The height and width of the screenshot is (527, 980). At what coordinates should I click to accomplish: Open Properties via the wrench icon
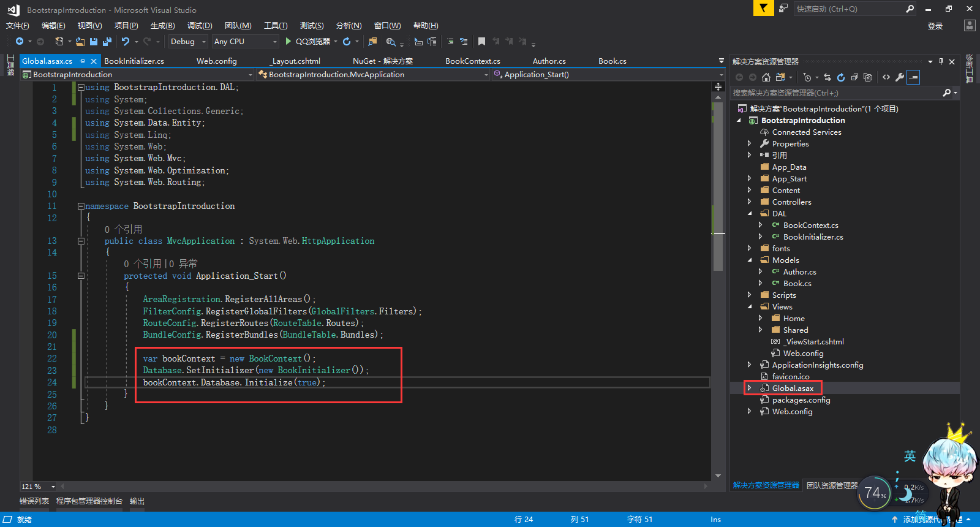[x=899, y=77]
